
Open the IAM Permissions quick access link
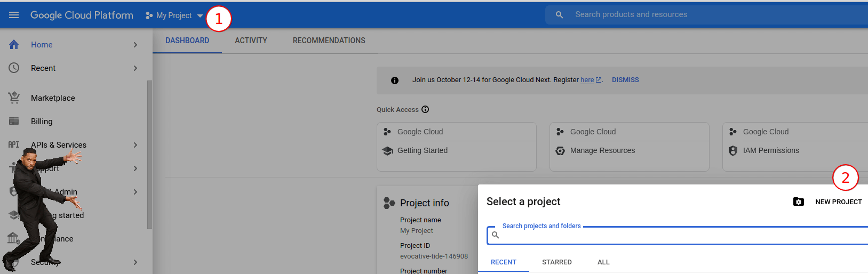tap(771, 150)
